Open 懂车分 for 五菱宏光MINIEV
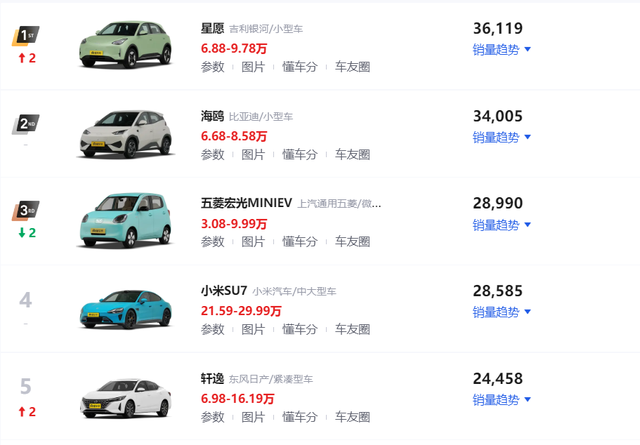The height and width of the screenshot is (445, 640). click(299, 242)
